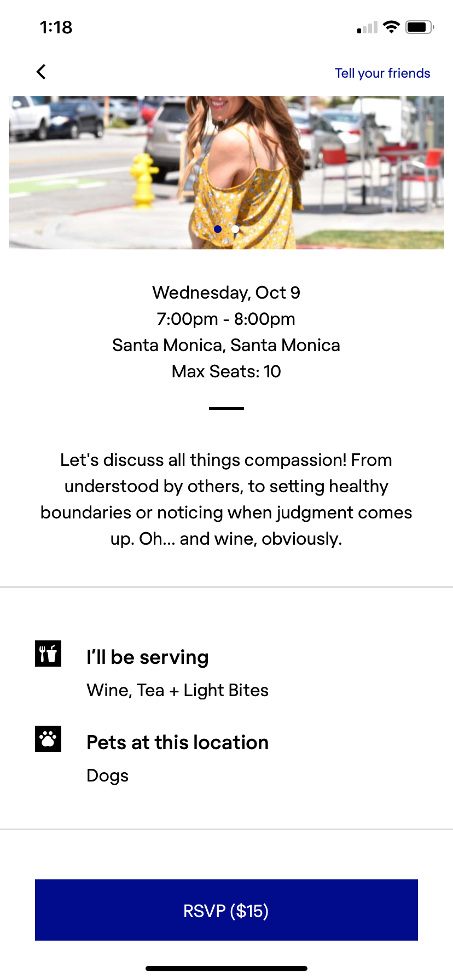Tap the I'll be serving heading
This screenshot has width=453, height=980.
click(x=148, y=657)
